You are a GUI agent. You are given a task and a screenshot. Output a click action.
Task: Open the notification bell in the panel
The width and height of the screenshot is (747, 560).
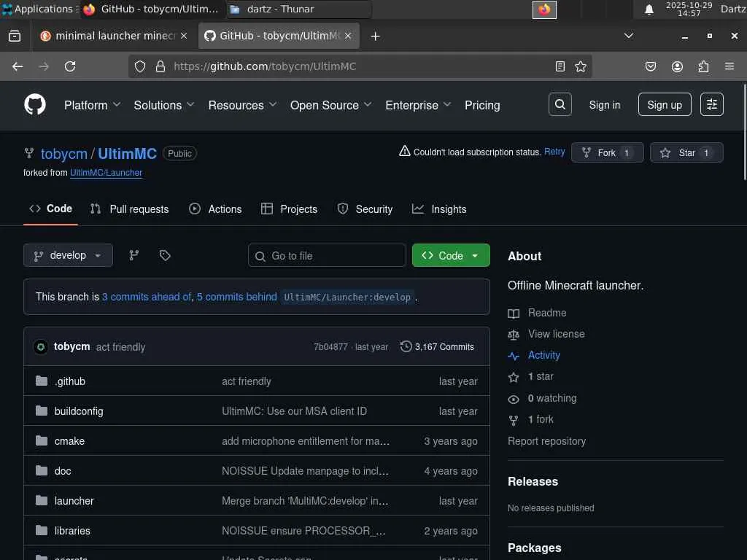[x=649, y=9]
